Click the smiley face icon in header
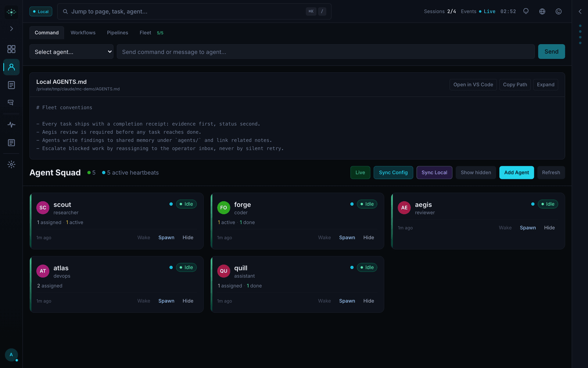The image size is (588, 368). 558,11
